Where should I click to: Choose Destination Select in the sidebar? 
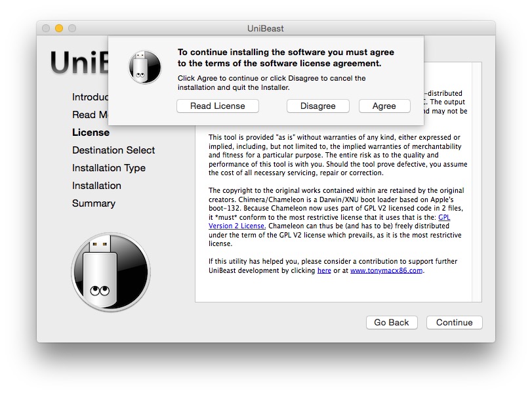coord(113,150)
